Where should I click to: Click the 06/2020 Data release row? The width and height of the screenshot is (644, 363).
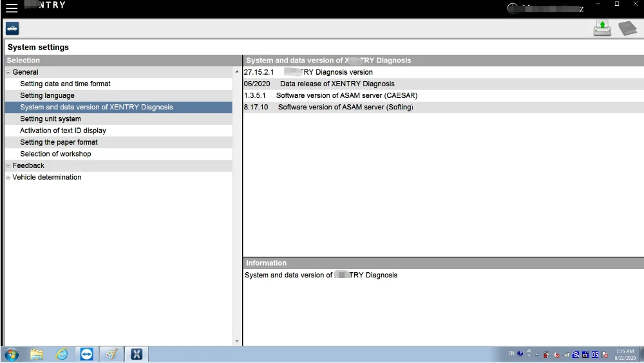point(443,84)
